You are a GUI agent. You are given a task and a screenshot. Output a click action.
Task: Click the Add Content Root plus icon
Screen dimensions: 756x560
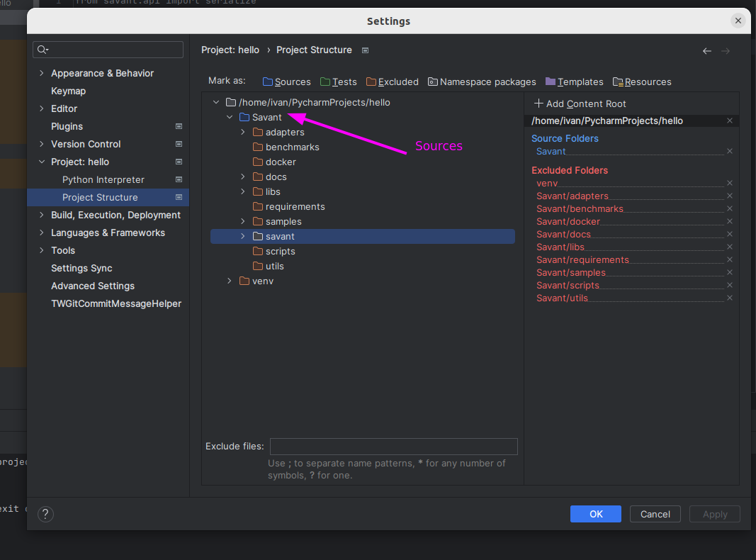(x=538, y=103)
